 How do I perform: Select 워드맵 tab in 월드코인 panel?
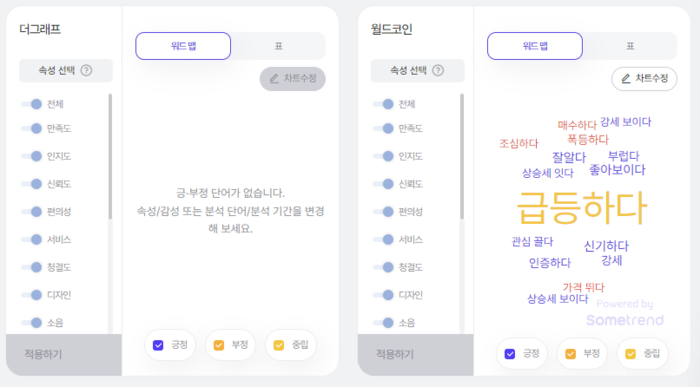click(x=535, y=46)
